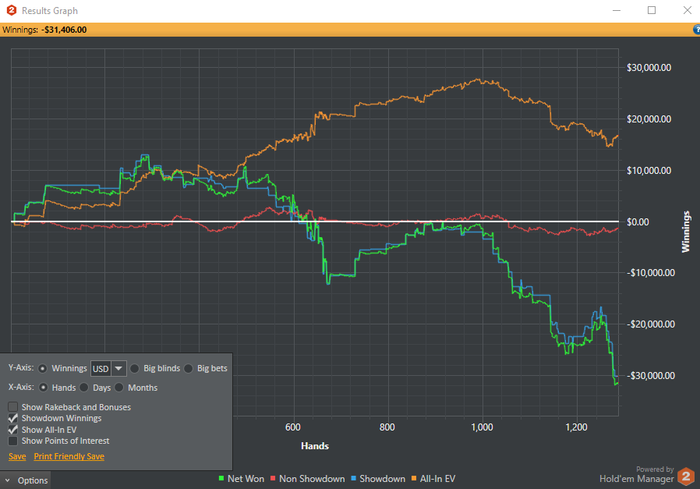The image size is (700, 489).
Task: Select the Winnings Y-axis radio button
Action: (42, 368)
